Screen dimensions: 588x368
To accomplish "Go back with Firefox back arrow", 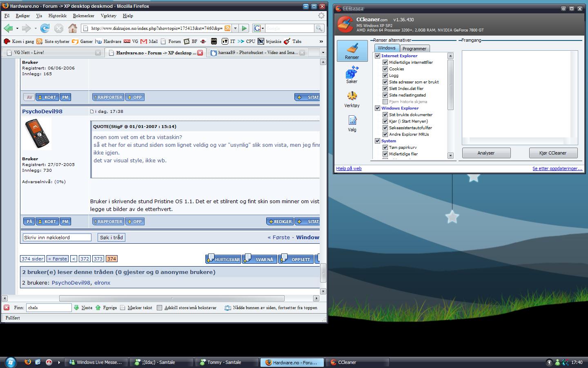I will pos(8,28).
